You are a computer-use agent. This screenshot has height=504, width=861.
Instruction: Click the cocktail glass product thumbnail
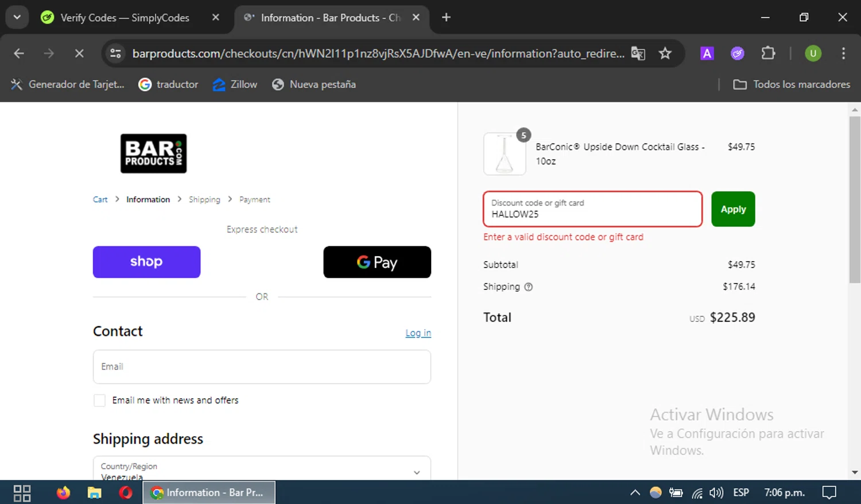pos(505,154)
